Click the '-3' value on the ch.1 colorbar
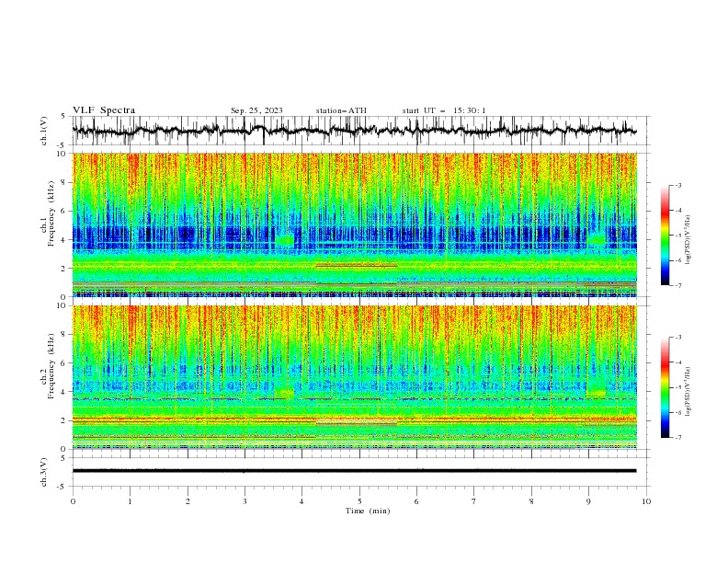The image size is (728, 563). coord(677,185)
